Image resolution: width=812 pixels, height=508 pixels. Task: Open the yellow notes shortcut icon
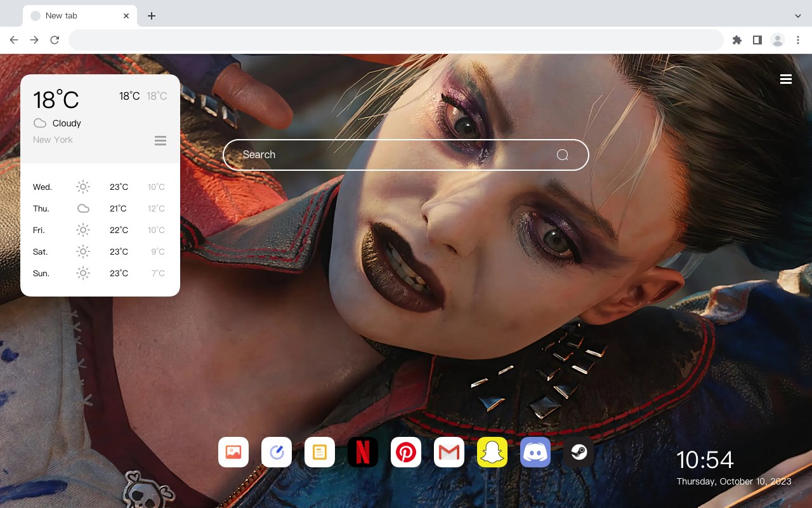pos(320,452)
